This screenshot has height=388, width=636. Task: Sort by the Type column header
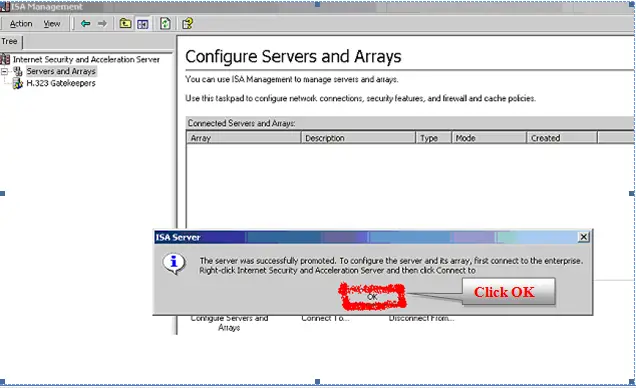[x=434, y=138]
